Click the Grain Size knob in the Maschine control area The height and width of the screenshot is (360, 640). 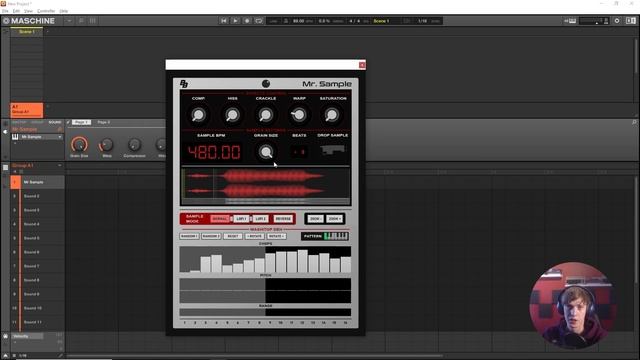79,144
